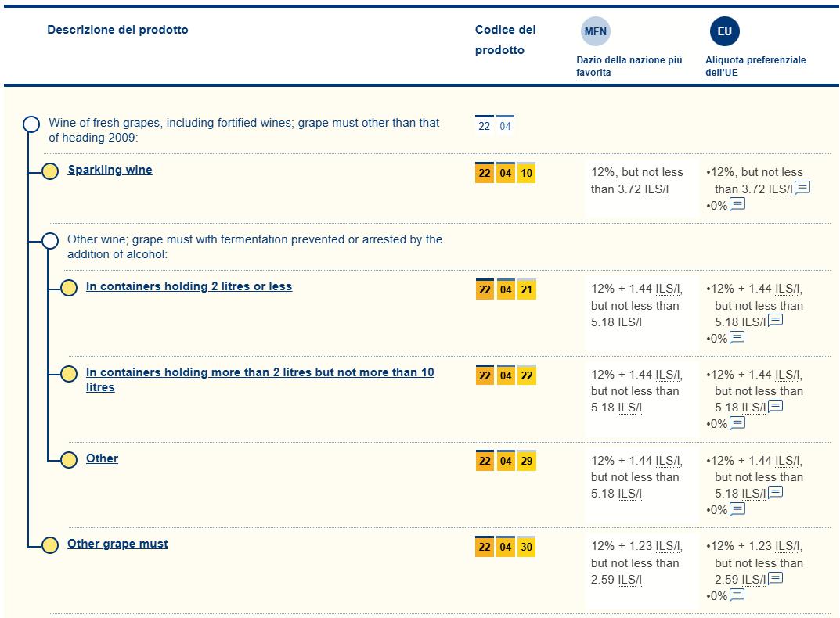Collapse the 'Other wine; grape must' tree node
840x618 pixels.
[50, 241]
